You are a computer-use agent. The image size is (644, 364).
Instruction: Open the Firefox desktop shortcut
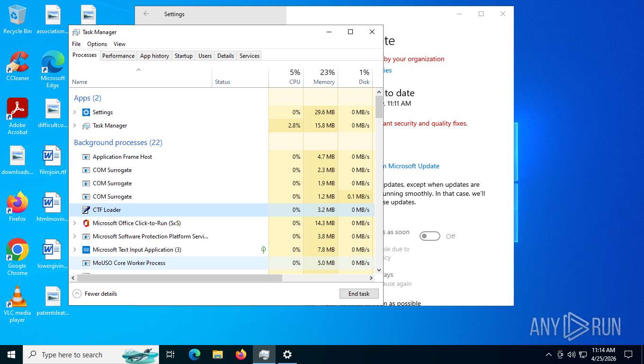coord(18,207)
